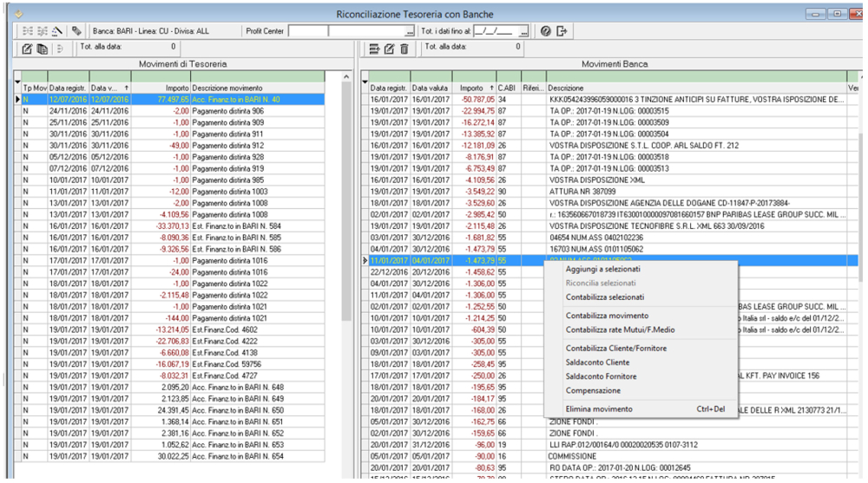
Task: Click edit pencil icon above Movimenti Banca
Action: (389, 49)
